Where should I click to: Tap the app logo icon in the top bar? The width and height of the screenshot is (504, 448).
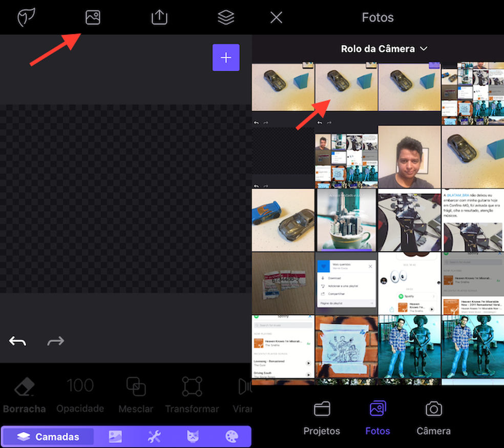(26, 17)
